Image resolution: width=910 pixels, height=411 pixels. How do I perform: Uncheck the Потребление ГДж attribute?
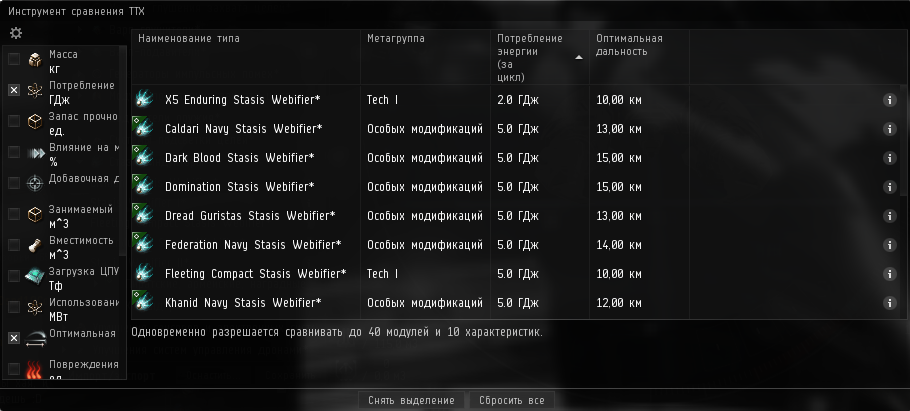click(x=14, y=90)
